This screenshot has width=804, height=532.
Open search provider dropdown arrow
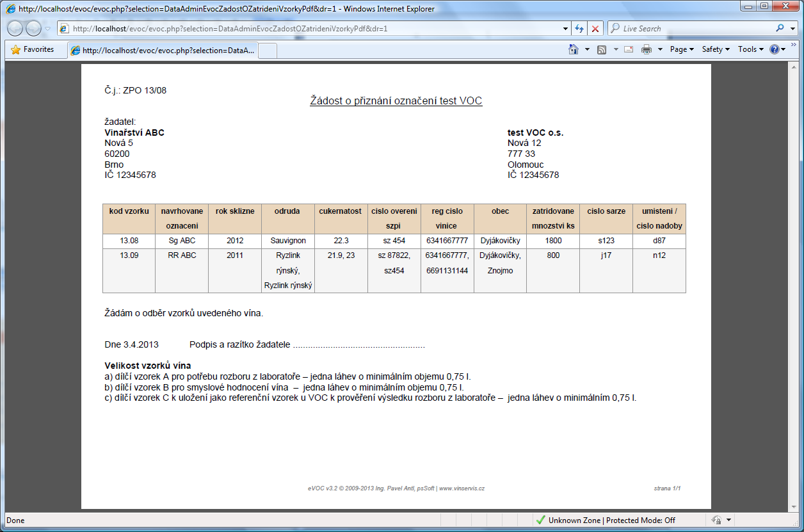[x=793, y=29]
